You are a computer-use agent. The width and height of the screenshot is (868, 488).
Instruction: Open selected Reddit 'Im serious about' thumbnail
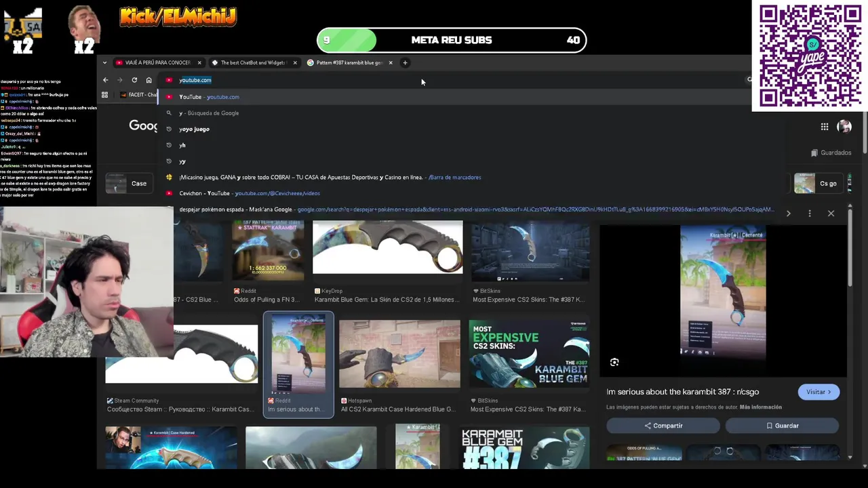click(x=298, y=354)
